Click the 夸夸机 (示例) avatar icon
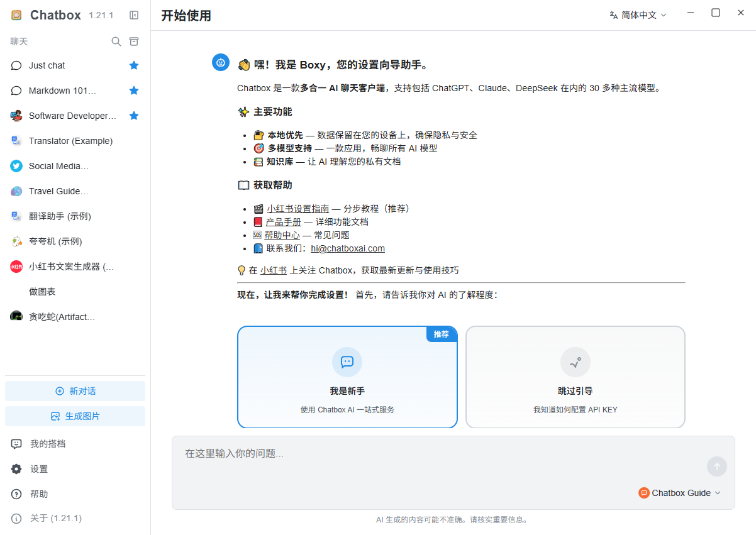 tap(16, 241)
